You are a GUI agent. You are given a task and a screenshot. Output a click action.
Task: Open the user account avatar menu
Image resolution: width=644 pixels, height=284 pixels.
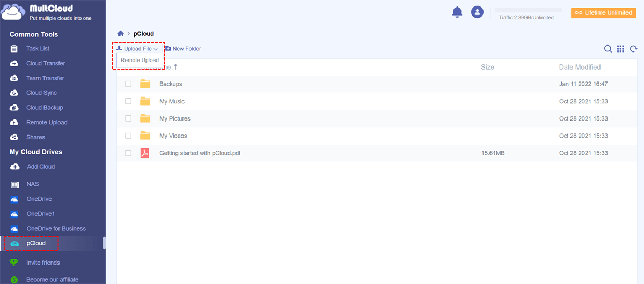477,12
